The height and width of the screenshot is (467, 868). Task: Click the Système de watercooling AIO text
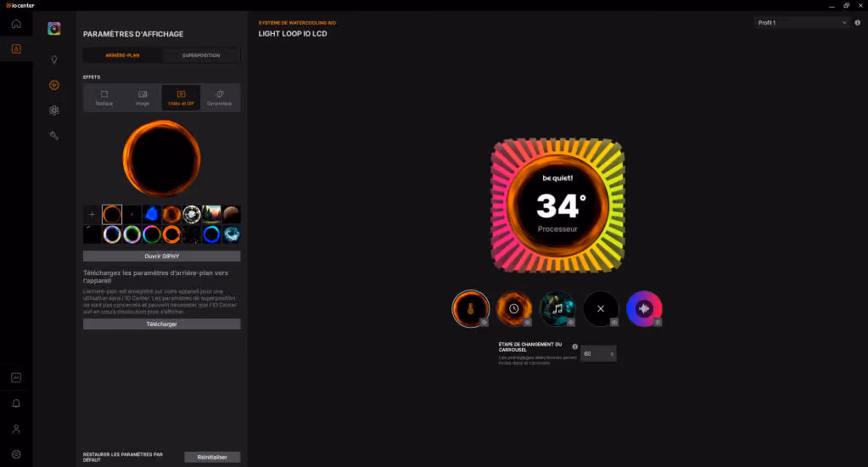(x=297, y=23)
